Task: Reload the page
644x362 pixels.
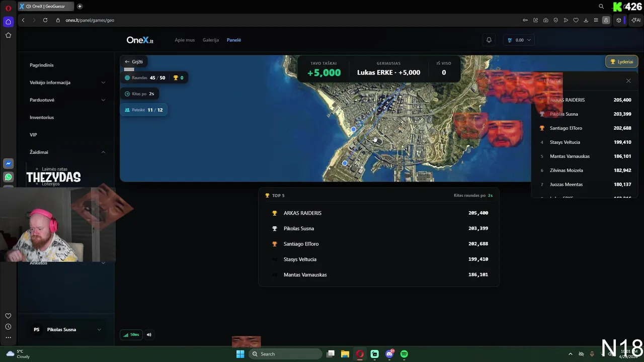Action: 45,20
